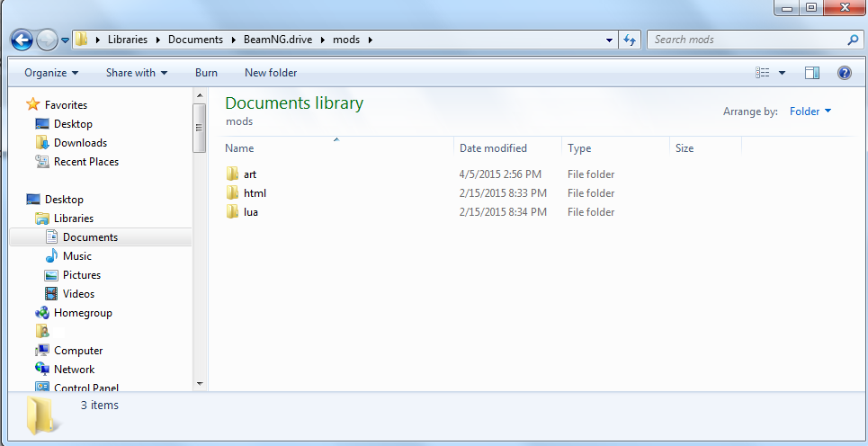Image resolution: width=868 pixels, height=446 pixels.
Task: Create a New folder
Action: [x=271, y=73]
